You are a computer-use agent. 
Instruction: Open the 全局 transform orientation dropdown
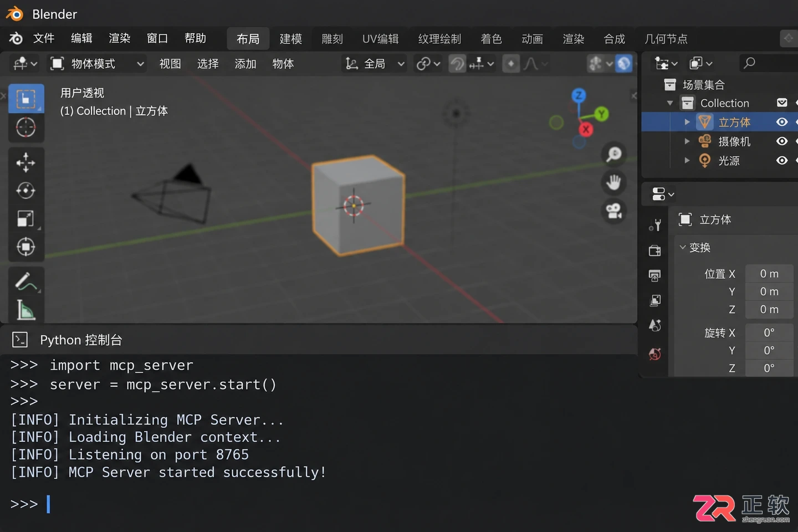click(x=375, y=64)
